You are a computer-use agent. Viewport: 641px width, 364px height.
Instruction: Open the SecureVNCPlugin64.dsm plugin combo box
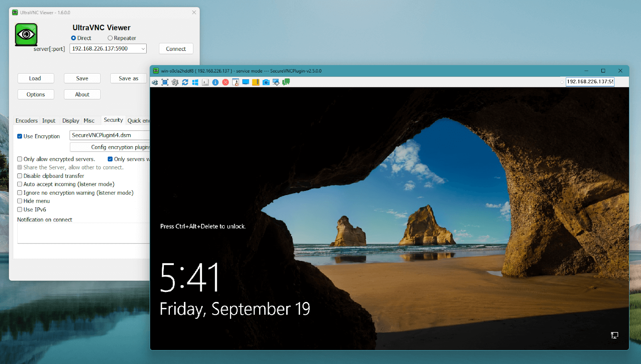[x=109, y=135]
